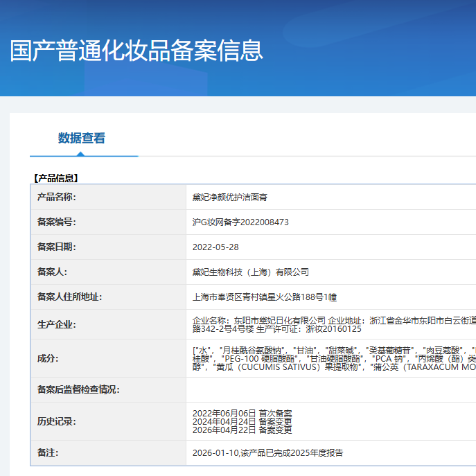476x476 pixels.
Task: Select product name 黛妃净颜优护洁面膏
Action: pyautogui.click(x=230, y=197)
